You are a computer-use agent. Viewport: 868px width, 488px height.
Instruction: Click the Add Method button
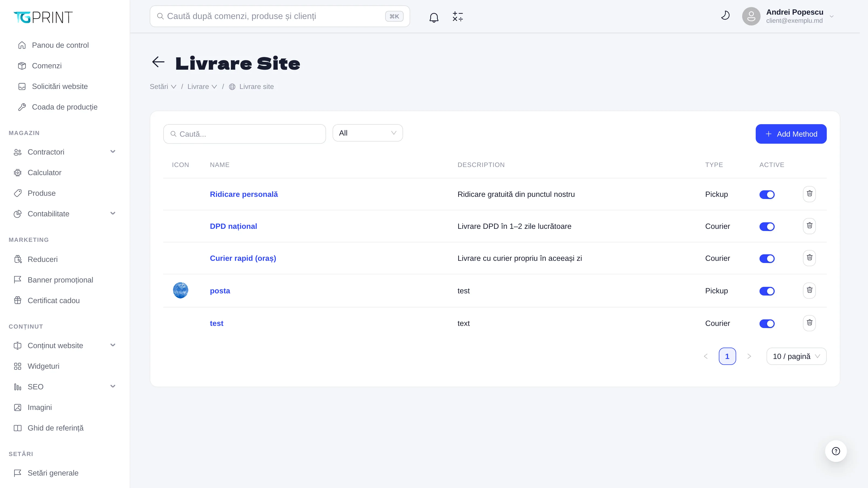(791, 134)
